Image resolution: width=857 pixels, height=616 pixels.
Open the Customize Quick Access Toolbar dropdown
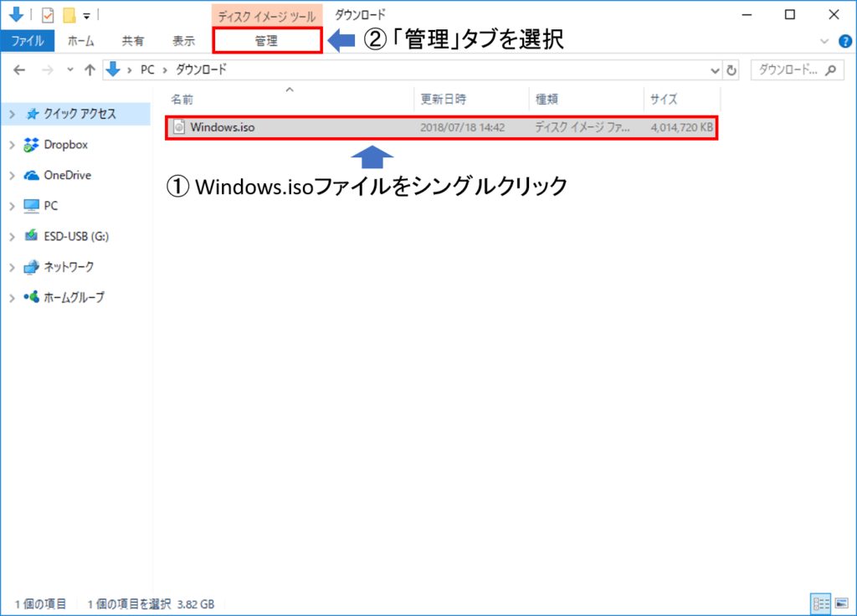tap(86, 16)
